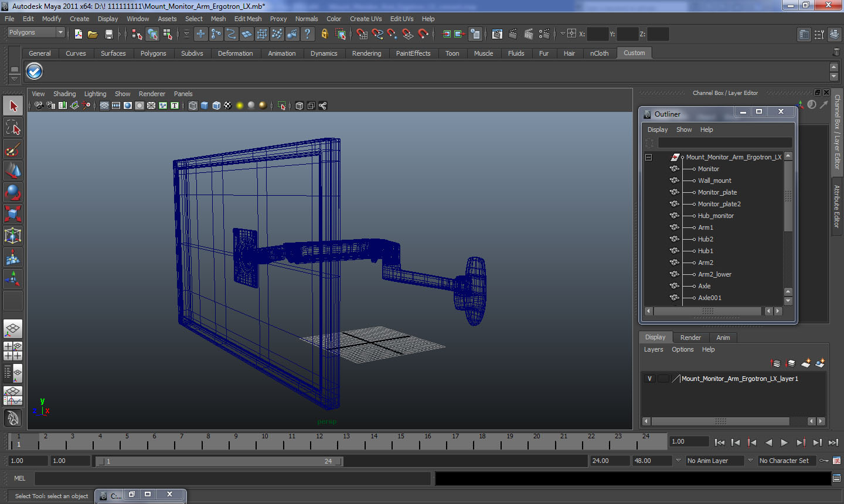Go to start of playback range
The height and width of the screenshot is (504, 844).
point(720,442)
